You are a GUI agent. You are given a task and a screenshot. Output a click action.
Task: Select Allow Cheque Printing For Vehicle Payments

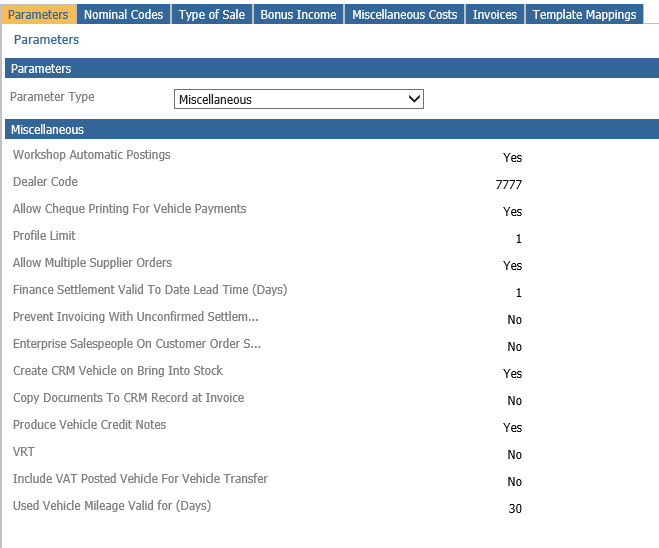tap(129, 208)
